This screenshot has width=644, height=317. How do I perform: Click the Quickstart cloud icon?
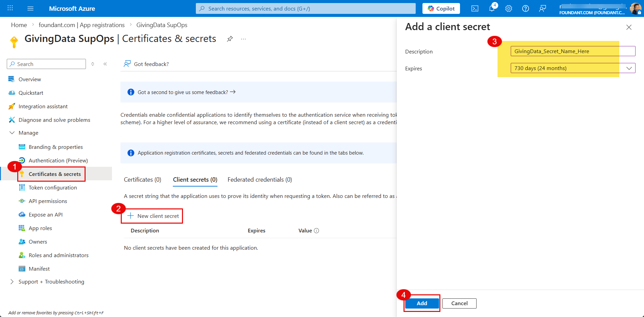(11, 93)
